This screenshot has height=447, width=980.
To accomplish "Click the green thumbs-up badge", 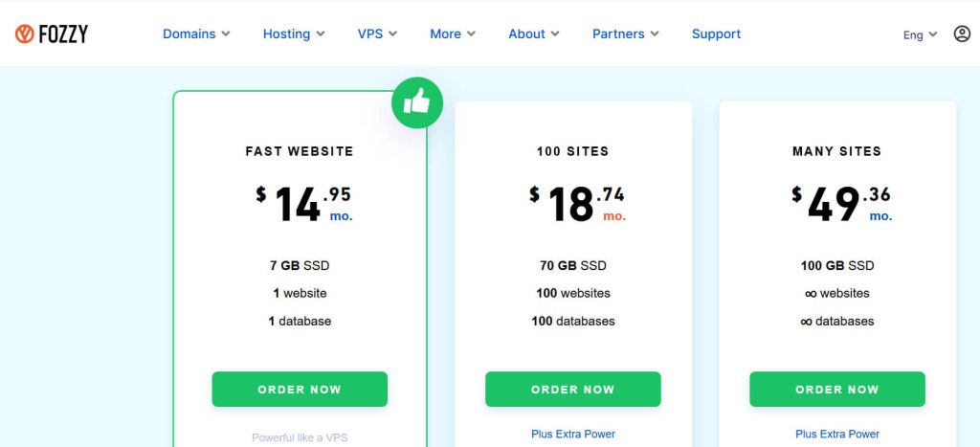I will click(417, 101).
